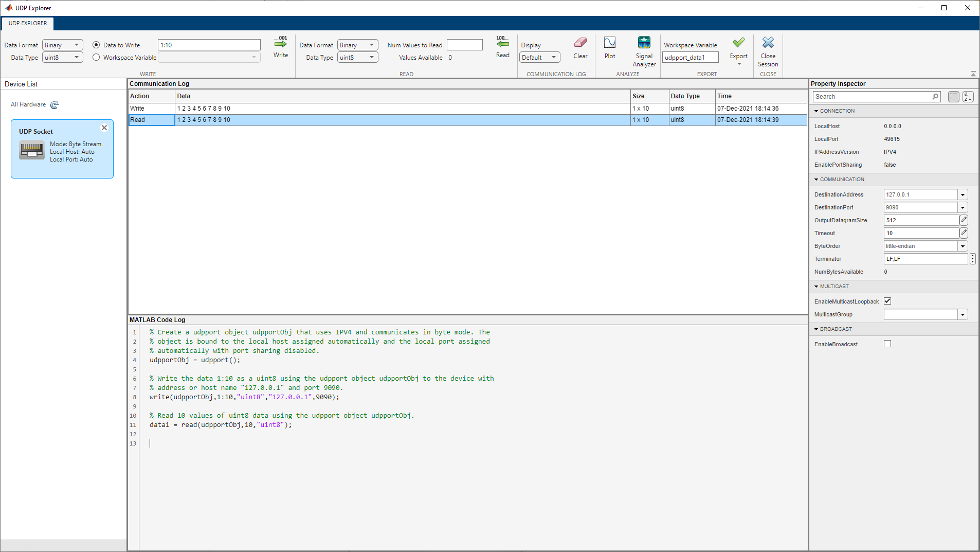Image resolution: width=980 pixels, height=552 pixels.
Task: Clear the communication log with eraser icon
Action: pyautogui.click(x=580, y=43)
